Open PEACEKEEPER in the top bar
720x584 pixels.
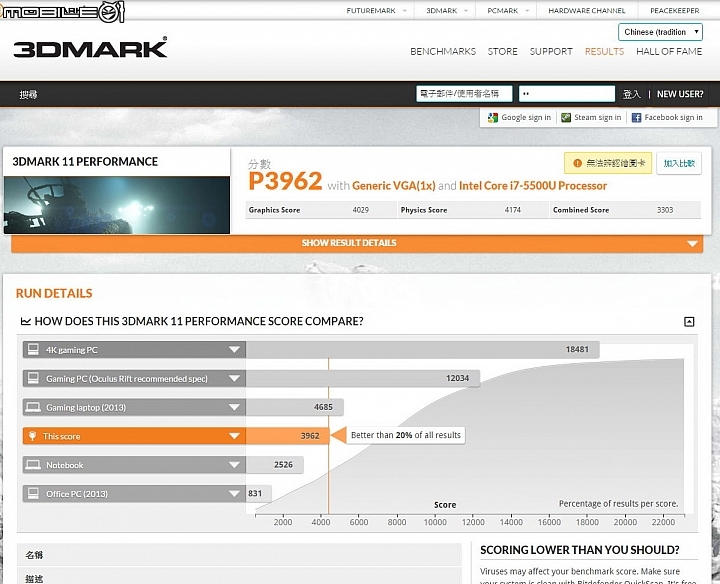click(x=675, y=11)
